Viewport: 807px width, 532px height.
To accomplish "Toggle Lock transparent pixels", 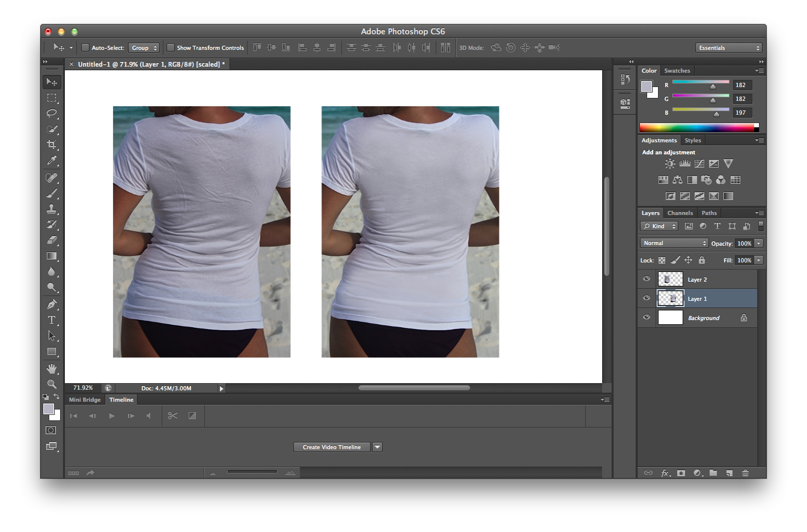I will pos(662,260).
